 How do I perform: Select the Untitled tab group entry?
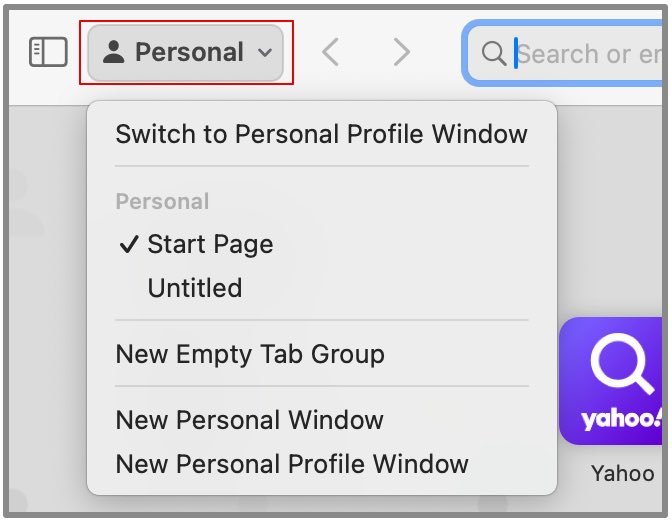tap(195, 289)
